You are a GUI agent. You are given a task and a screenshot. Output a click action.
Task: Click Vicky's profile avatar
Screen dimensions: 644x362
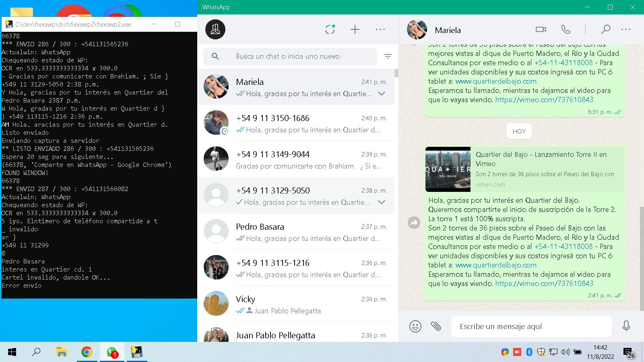(x=216, y=304)
